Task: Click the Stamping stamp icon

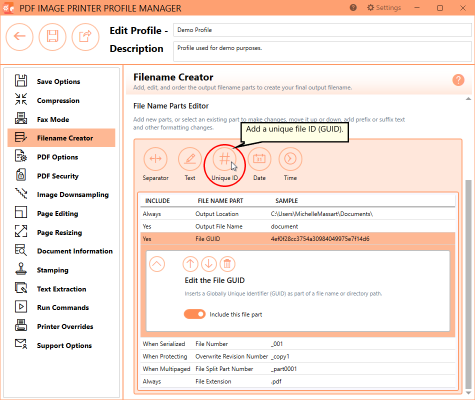Action: 21,269
